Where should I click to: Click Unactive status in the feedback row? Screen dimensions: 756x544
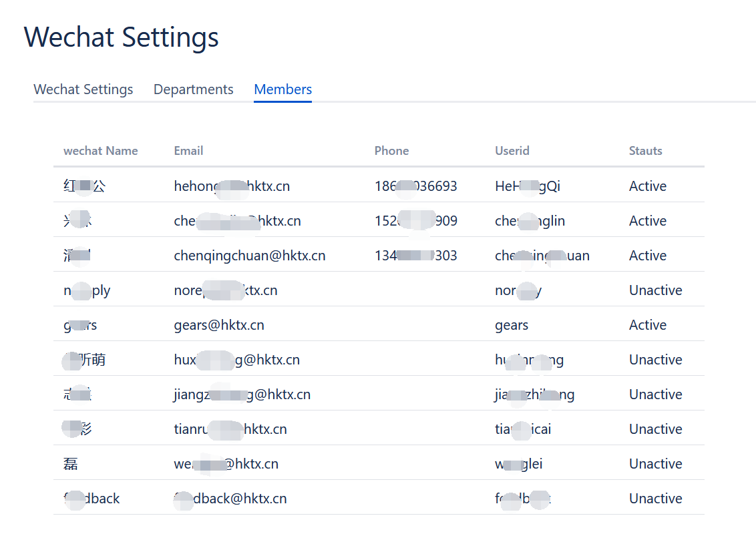[655, 499]
